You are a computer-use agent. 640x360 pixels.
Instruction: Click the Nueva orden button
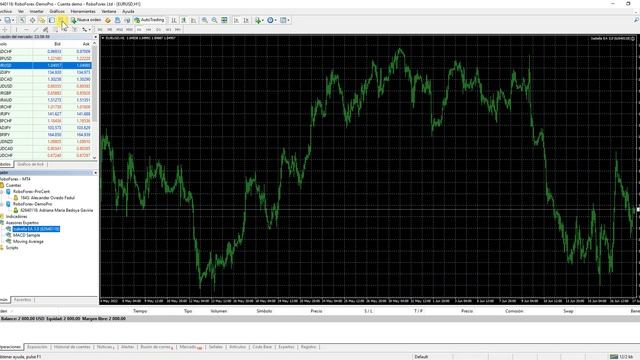pos(86,20)
